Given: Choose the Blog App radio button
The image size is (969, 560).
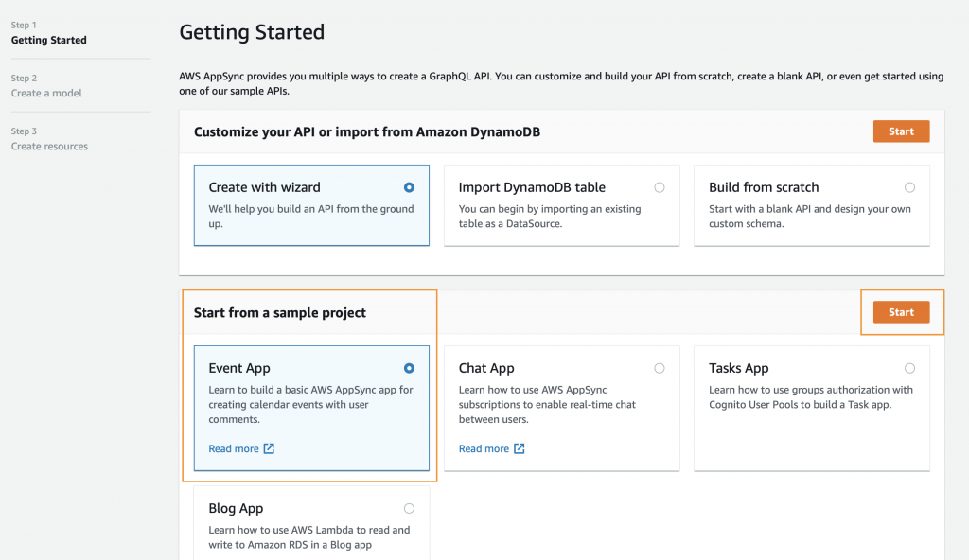Looking at the screenshot, I should (409, 508).
